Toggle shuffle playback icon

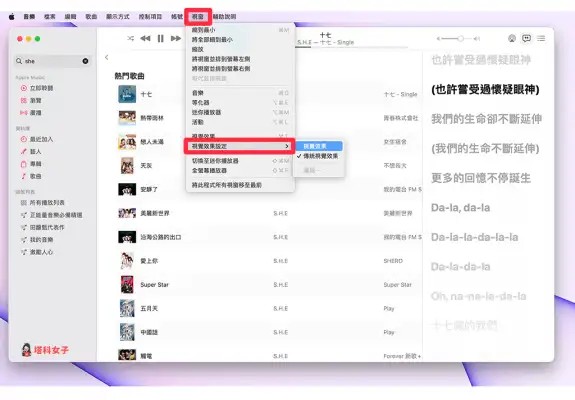click(x=131, y=38)
